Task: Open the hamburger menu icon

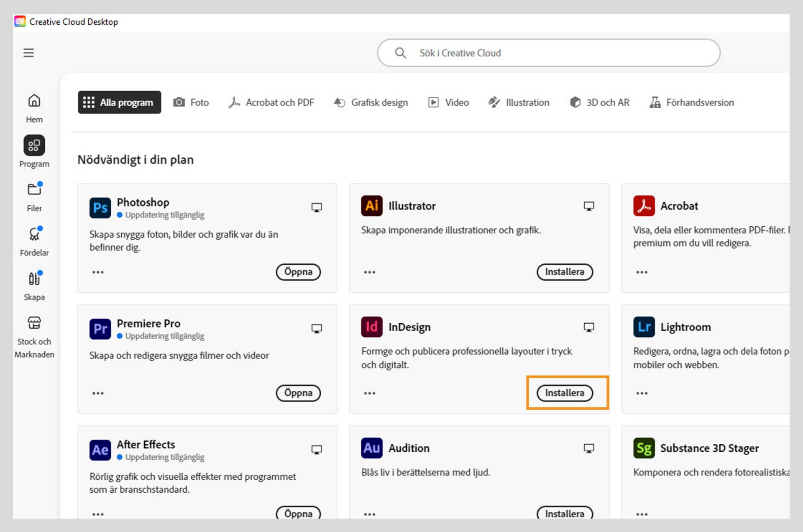Action: (x=28, y=53)
